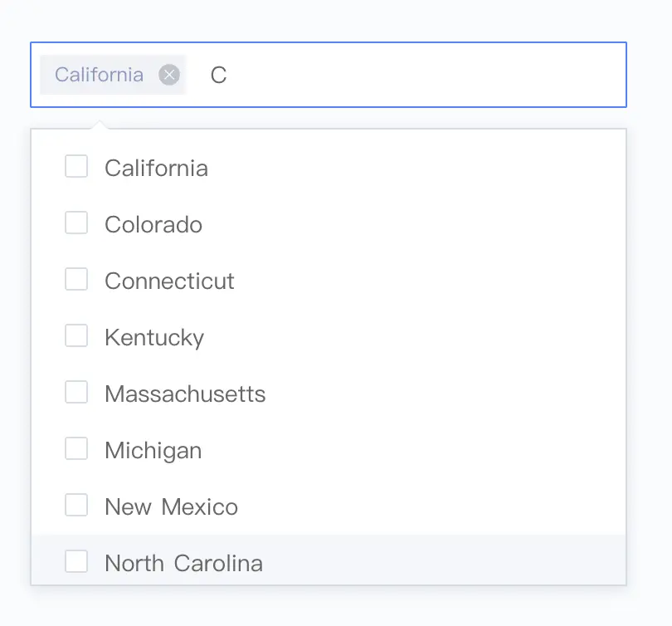Check the New Mexico checkbox
The width and height of the screenshot is (672, 626).
[x=76, y=506]
